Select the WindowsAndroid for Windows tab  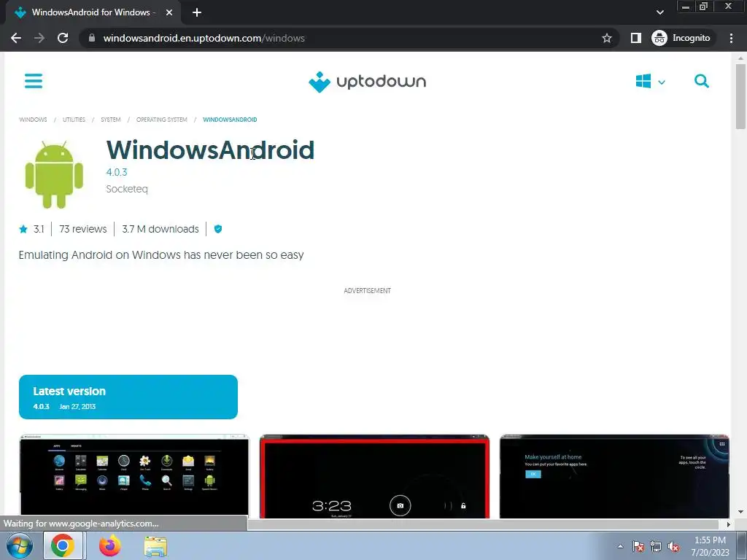(x=93, y=13)
